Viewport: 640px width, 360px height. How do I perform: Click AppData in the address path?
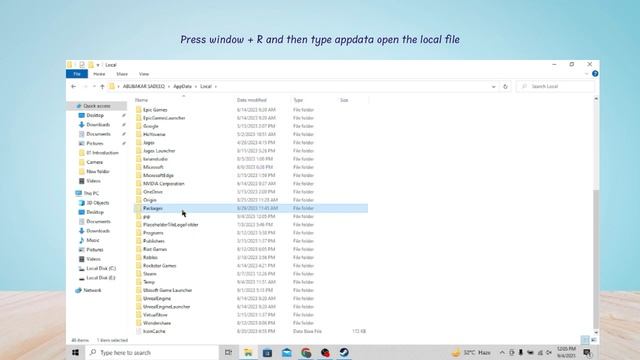tap(182, 87)
